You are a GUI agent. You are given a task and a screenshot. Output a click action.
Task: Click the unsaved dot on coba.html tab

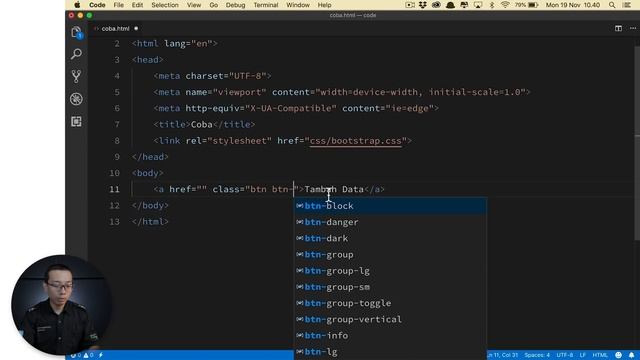pyautogui.click(x=136, y=29)
